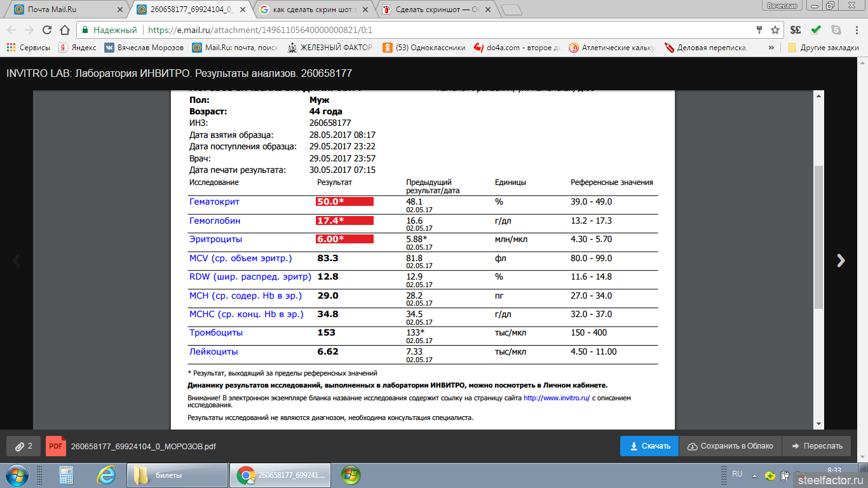The width and height of the screenshot is (868, 488).
Task: Open the Skype extension icon
Action: [836, 30]
